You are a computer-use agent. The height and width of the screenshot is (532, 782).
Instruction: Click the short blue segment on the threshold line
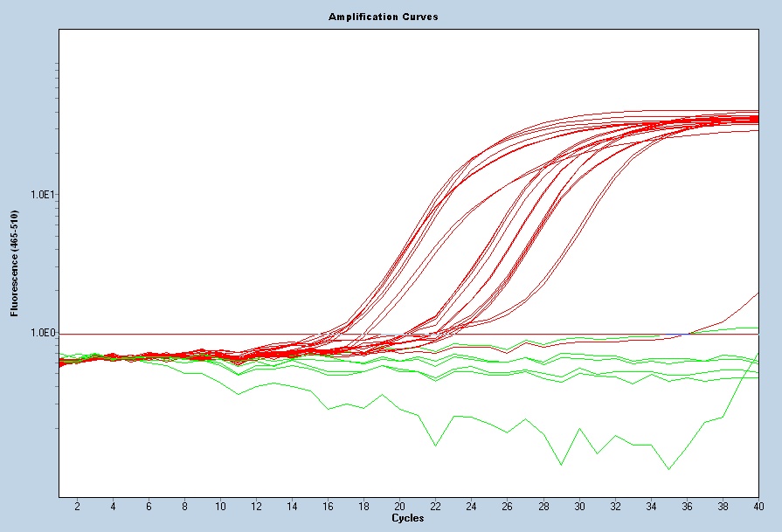[676, 334]
